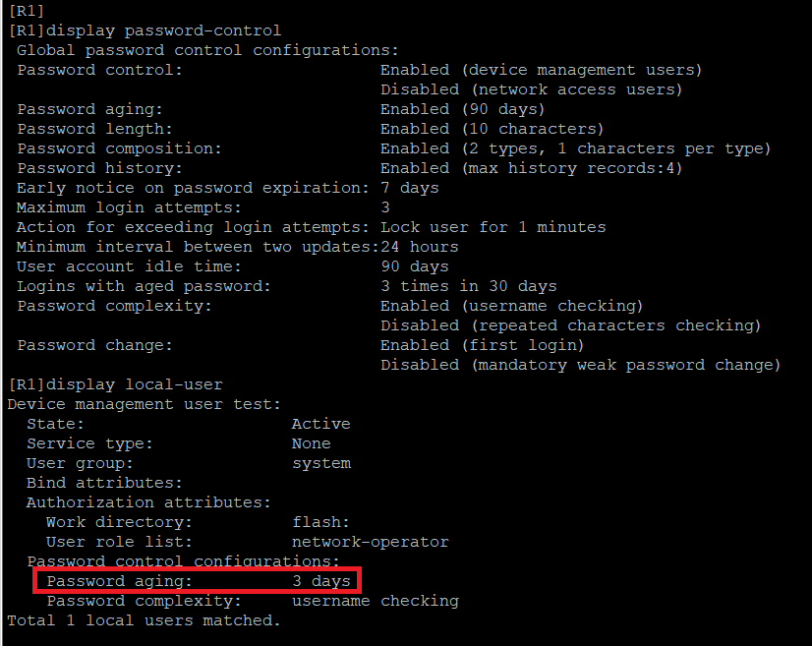Click the 'Device management user test' line
This screenshot has height=646, width=812.
pos(144,404)
